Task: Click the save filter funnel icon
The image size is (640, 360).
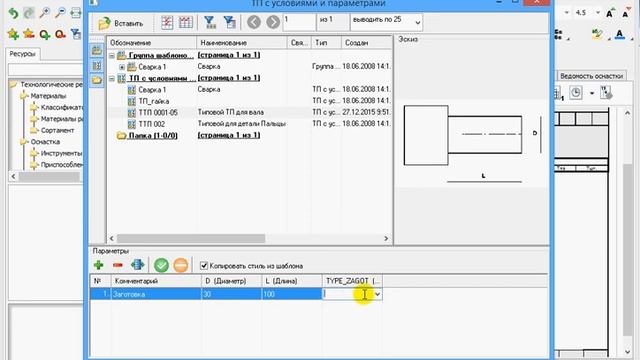Action: 230,22
